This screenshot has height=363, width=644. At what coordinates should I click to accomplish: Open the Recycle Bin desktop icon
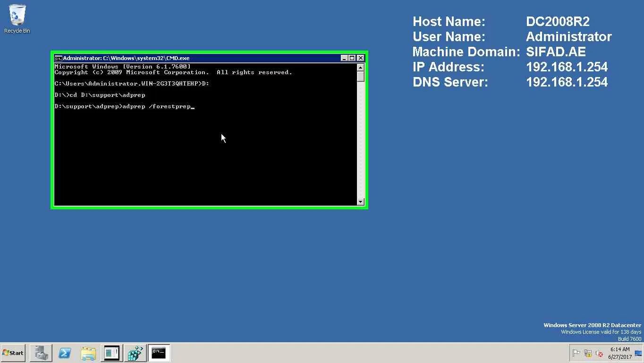(17, 19)
